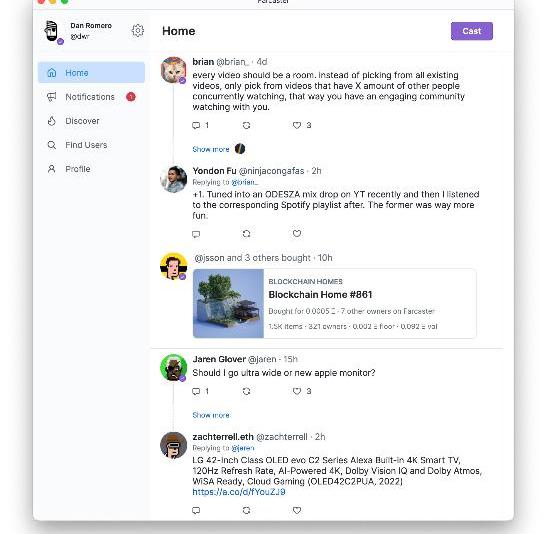This screenshot has width=547, height=534.
Task: Open settings gear next to Dan Romero
Action: (x=137, y=31)
